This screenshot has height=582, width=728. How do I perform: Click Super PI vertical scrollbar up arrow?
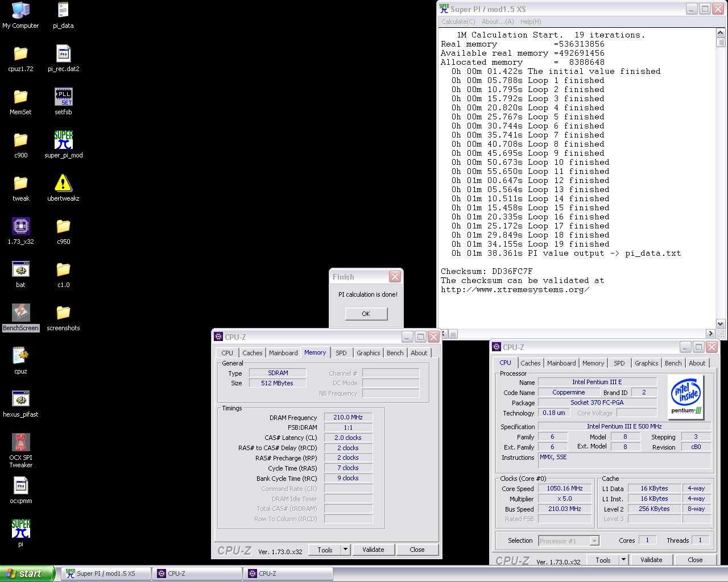coord(721,33)
